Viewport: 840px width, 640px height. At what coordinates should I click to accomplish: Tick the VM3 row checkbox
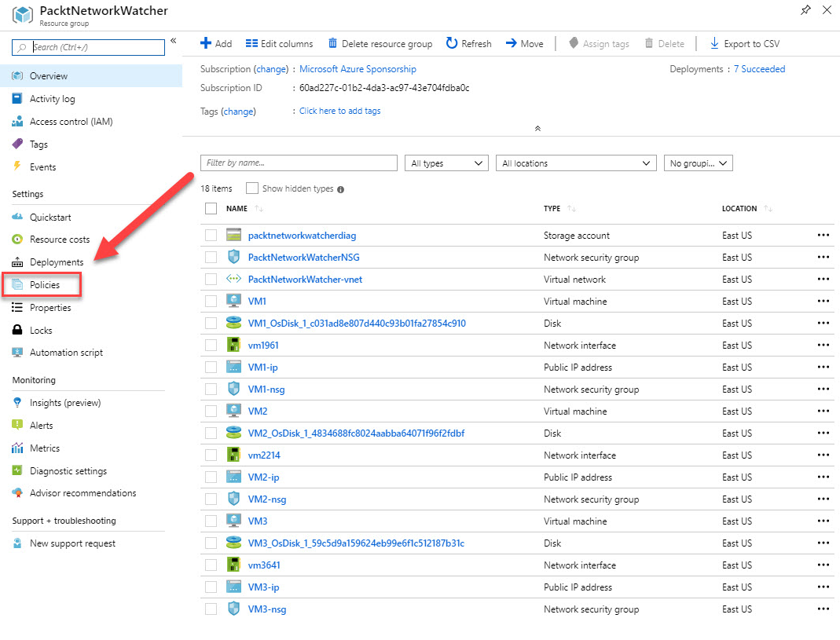click(211, 521)
